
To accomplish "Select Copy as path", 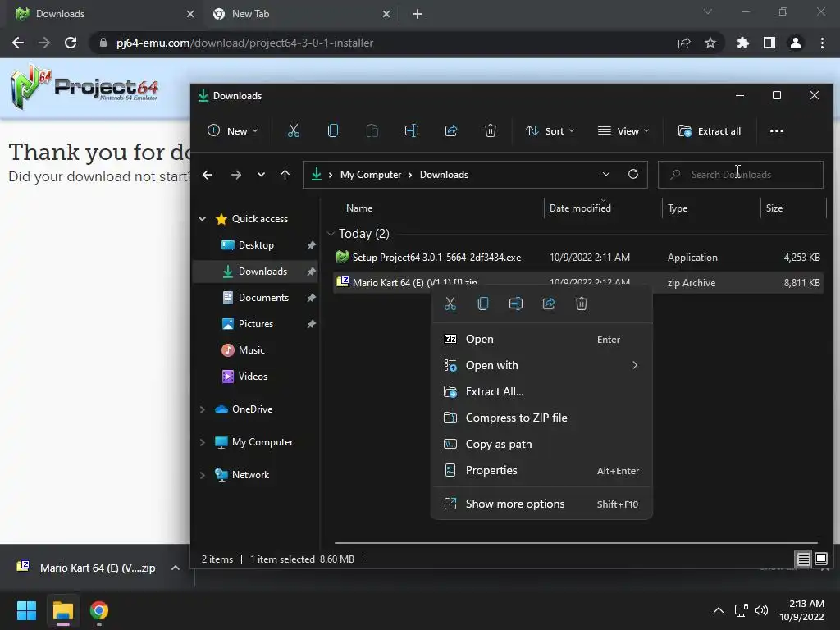I will [x=541, y=444].
